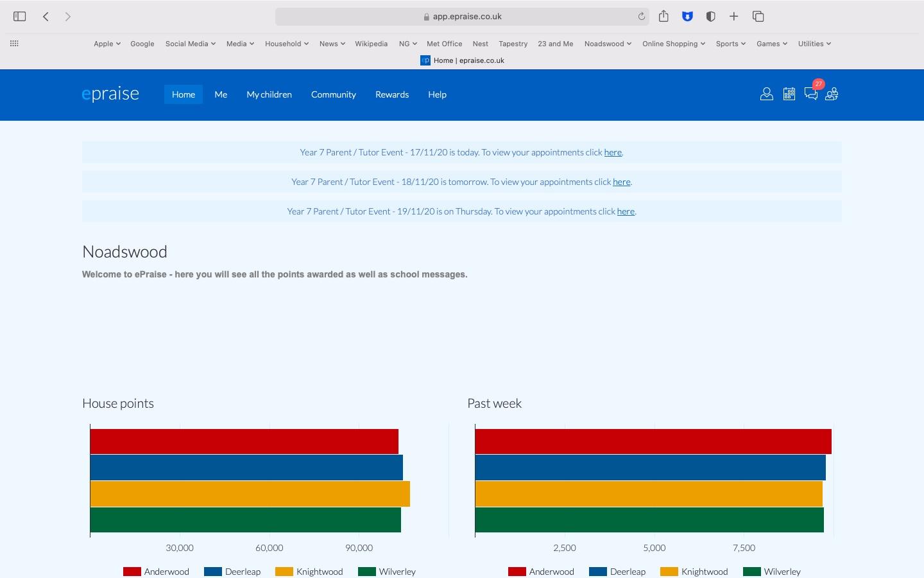Screen dimensions: 924x578
Task: Click the epraise favicon on the tab
Action: pos(425,60)
